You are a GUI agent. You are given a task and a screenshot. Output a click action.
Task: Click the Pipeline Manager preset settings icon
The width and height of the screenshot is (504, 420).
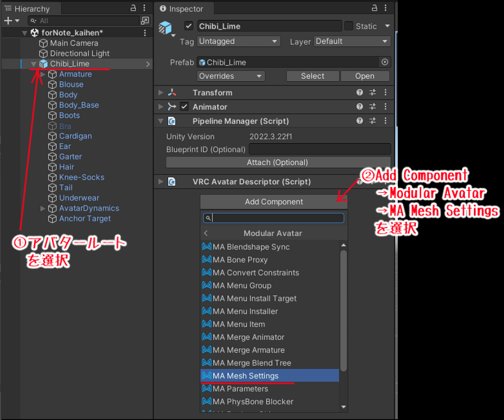pyautogui.click(x=372, y=121)
